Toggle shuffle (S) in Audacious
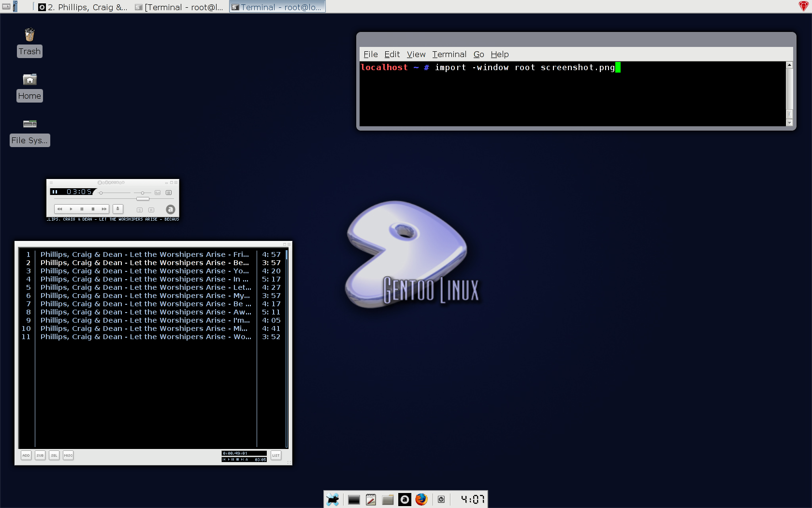 (x=140, y=210)
